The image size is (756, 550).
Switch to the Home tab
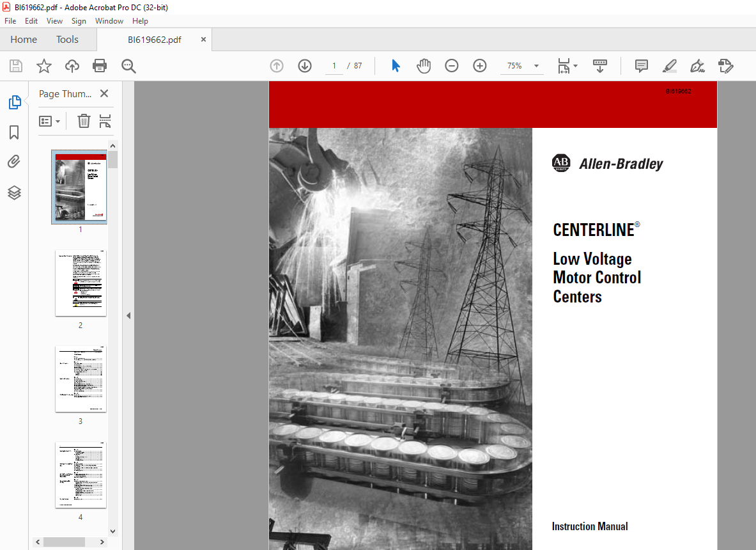(24, 40)
